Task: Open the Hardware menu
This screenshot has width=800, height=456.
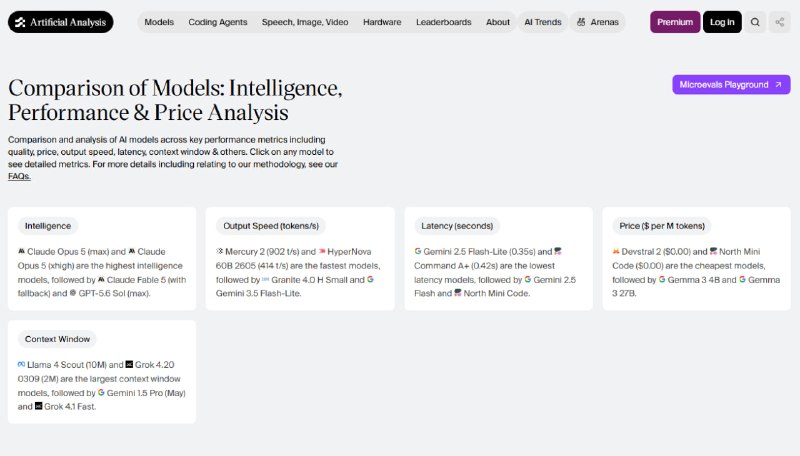Action: point(382,22)
